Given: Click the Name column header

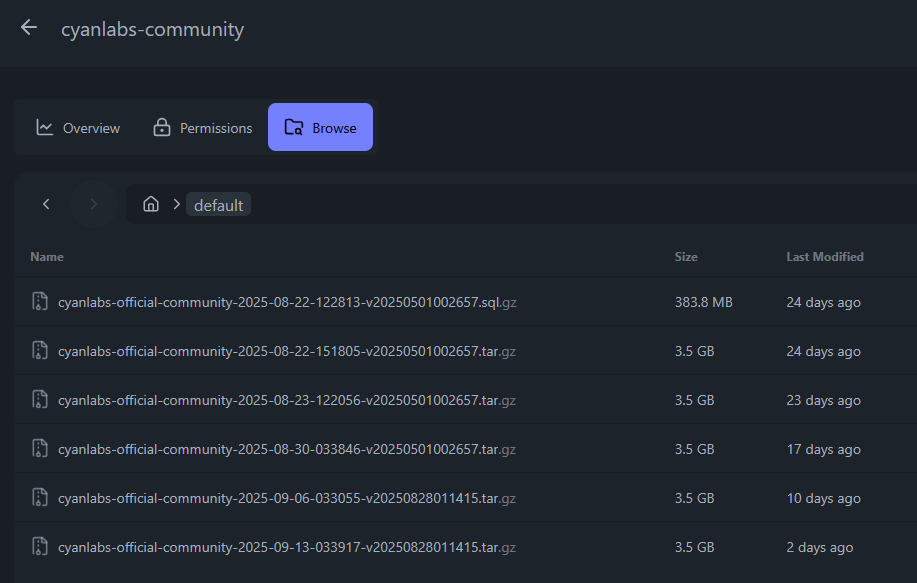Looking at the screenshot, I should click(47, 257).
